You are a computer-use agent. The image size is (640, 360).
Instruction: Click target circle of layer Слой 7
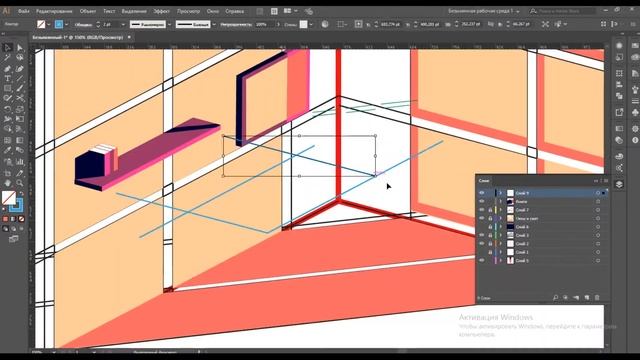coord(598,210)
